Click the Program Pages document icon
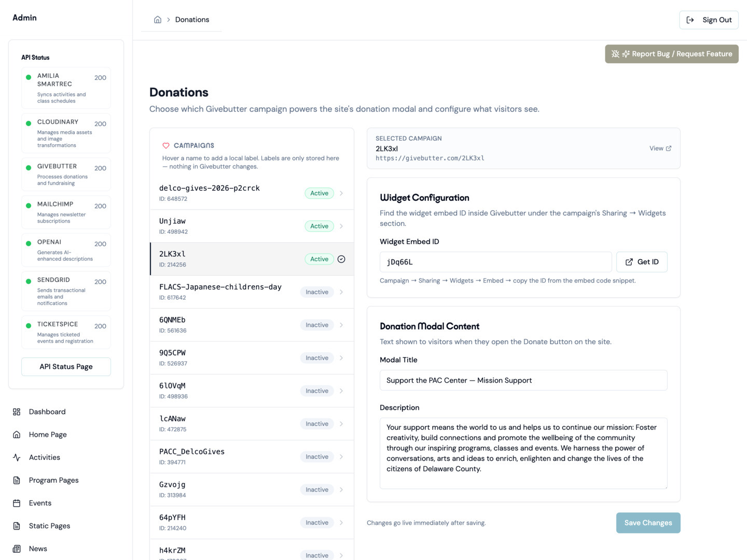The width and height of the screenshot is (747, 560). (x=17, y=480)
